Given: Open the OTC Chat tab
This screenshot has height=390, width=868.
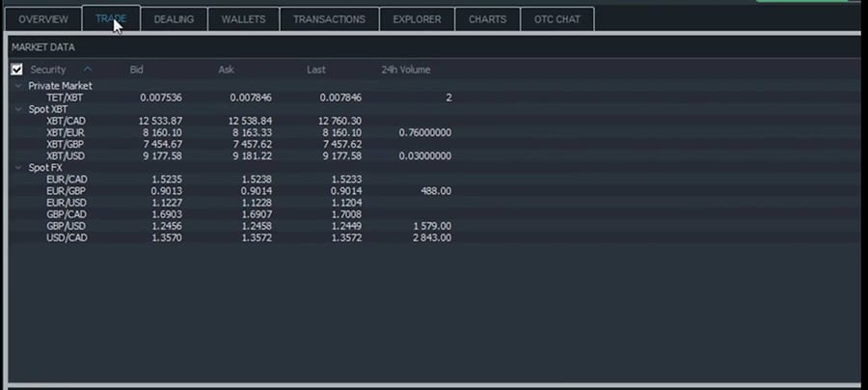Looking at the screenshot, I should tap(556, 19).
